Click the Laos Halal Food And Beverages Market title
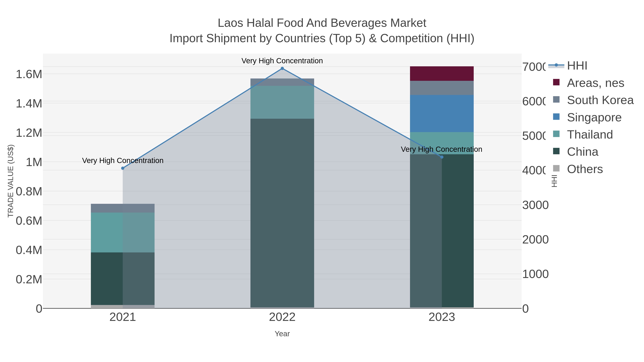Viewport: 644px width, 362px height. [x=322, y=23]
